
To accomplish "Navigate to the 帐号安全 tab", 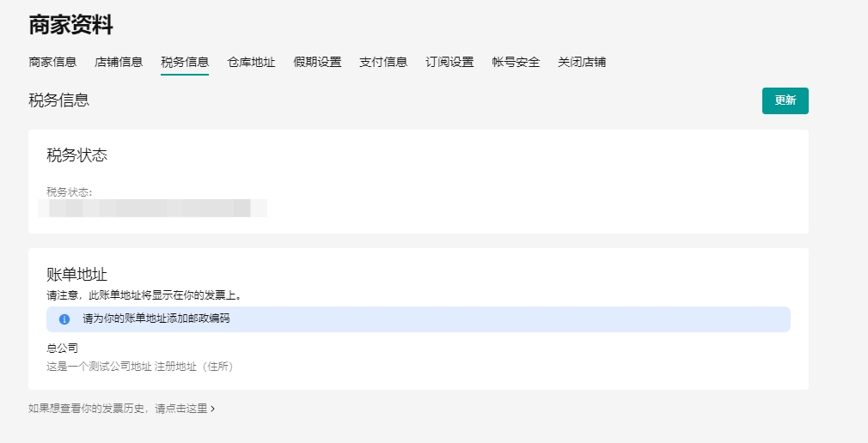I will click(x=516, y=62).
